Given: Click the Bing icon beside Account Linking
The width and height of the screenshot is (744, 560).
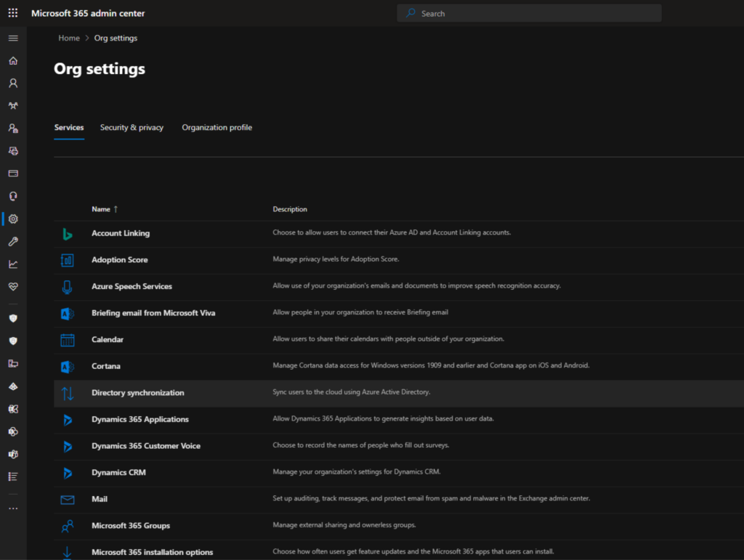Looking at the screenshot, I should click(x=68, y=234).
